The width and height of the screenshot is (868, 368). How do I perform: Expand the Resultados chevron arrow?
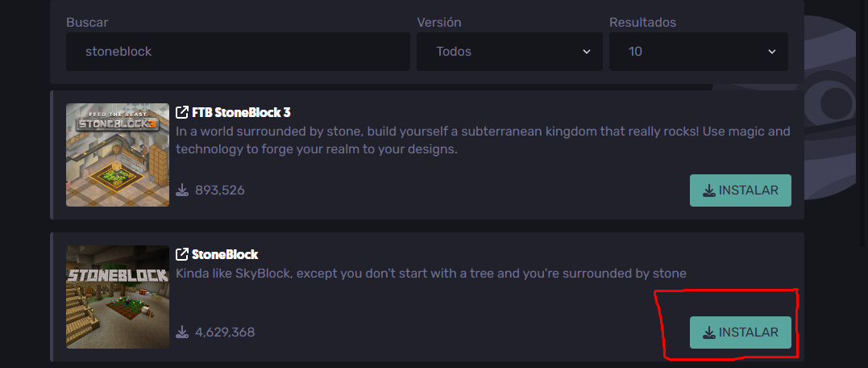771,52
